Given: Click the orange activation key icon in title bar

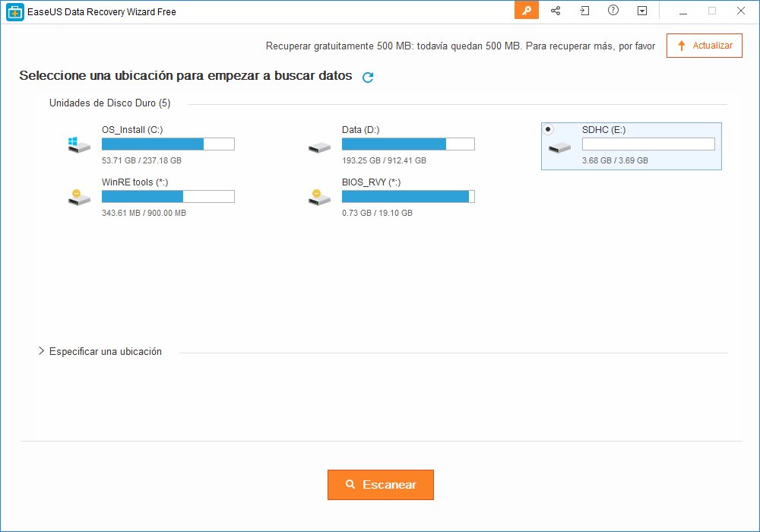Looking at the screenshot, I should [526, 11].
